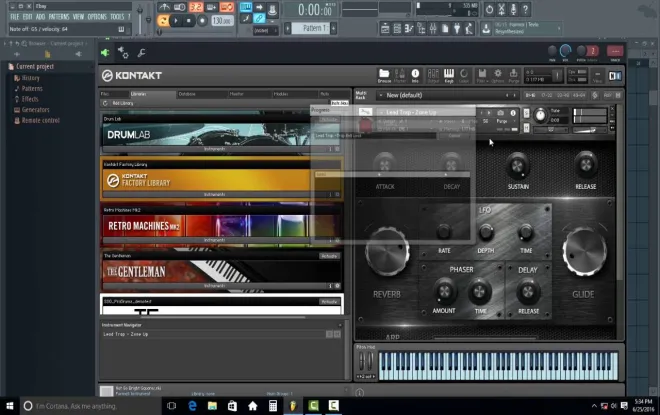Open the OPTIONS menu

97,17
